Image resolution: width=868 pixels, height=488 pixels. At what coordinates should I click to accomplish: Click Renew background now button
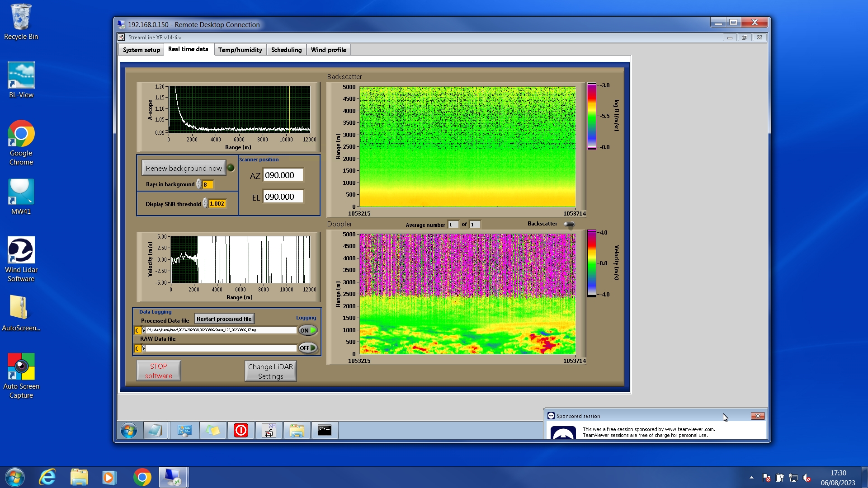(x=184, y=168)
